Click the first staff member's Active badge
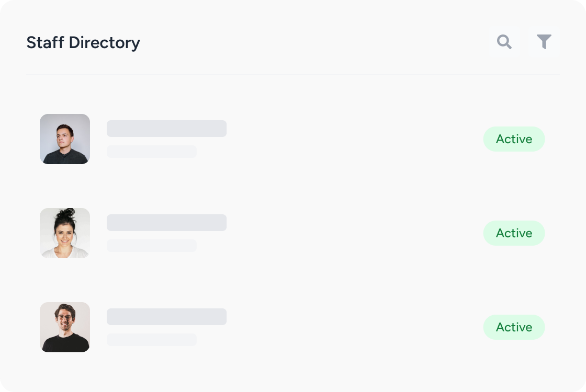The width and height of the screenshot is (586, 392). coord(514,139)
